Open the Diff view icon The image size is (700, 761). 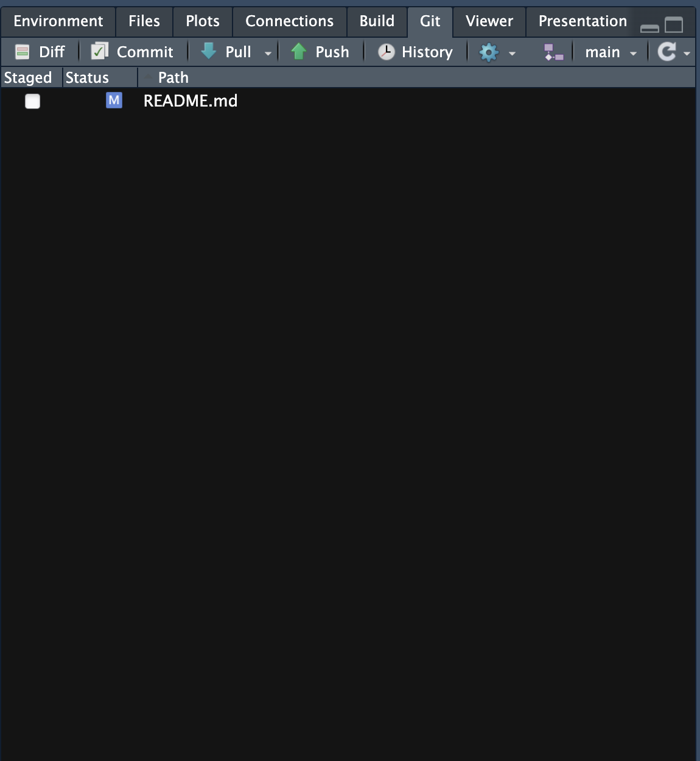[x=23, y=52]
